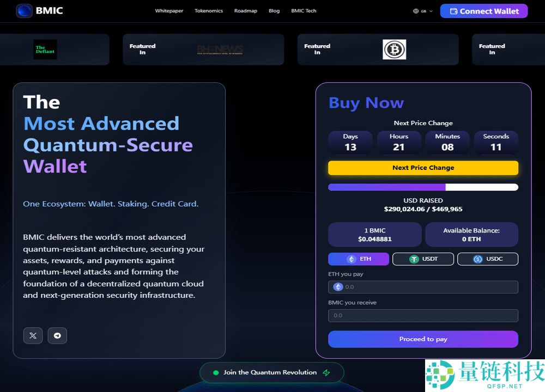Open the Roadmap nav link
Viewport: 545px width, 392px height.
pyautogui.click(x=246, y=11)
